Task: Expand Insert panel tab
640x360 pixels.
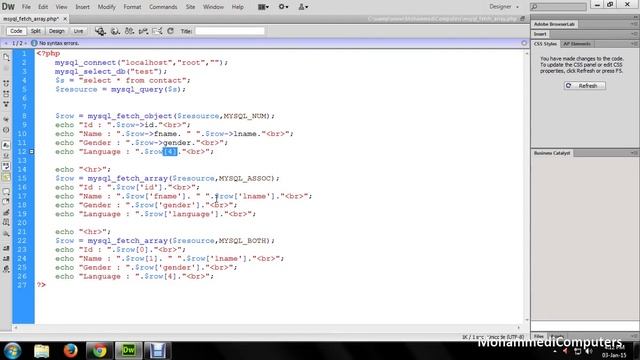Action: coord(540,34)
